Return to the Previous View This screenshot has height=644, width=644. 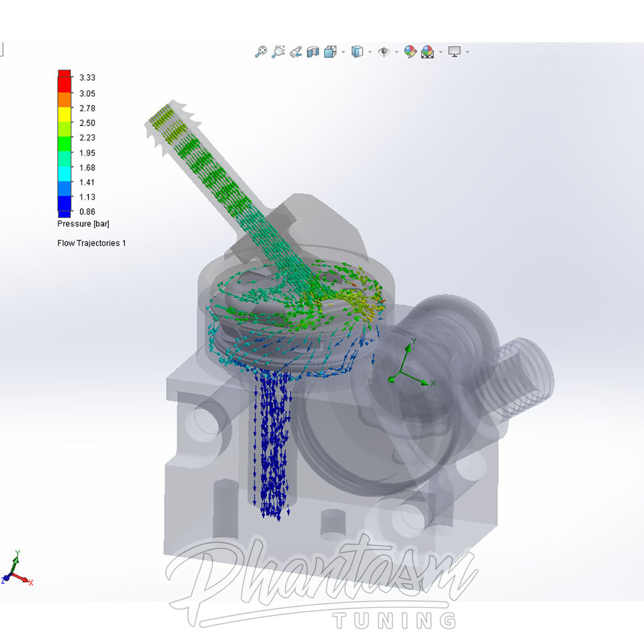pyautogui.click(x=295, y=52)
